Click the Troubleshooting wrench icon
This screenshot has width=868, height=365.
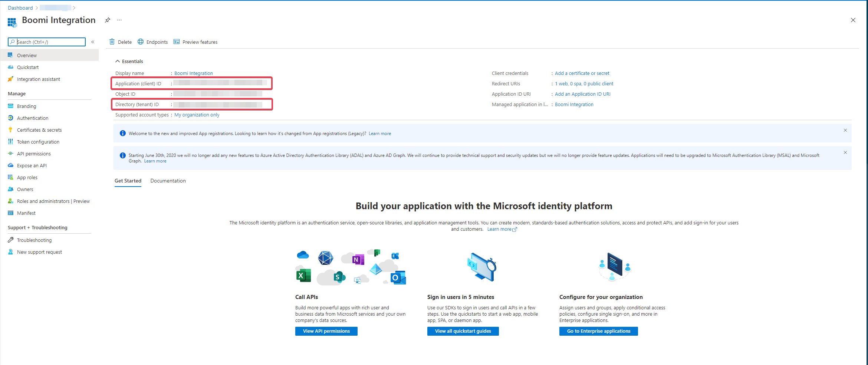pyautogui.click(x=10, y=240)
